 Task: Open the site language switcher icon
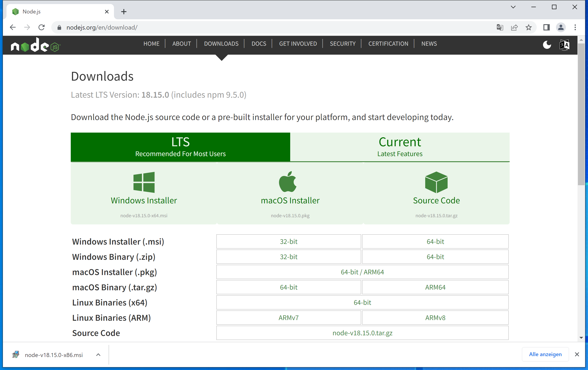(x=564, y=45)
